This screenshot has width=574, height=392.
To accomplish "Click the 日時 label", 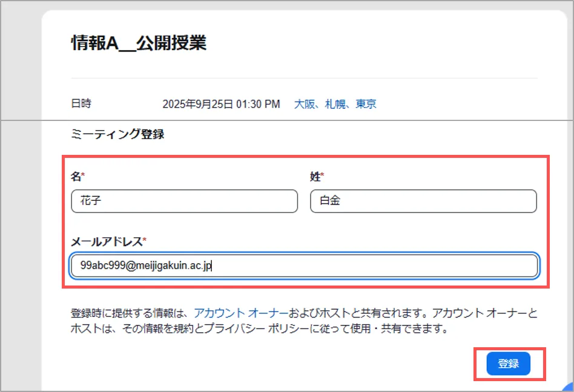I will click(x=81, y=103).
